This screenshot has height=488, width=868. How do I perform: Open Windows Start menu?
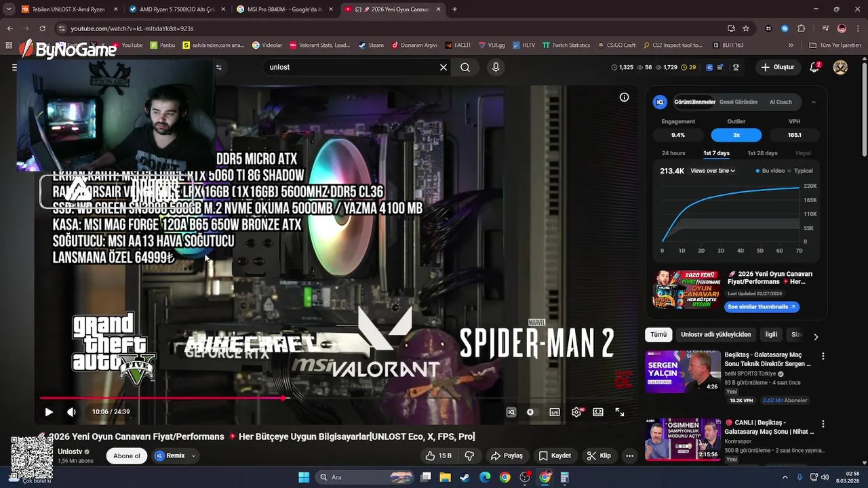(304, 477)
